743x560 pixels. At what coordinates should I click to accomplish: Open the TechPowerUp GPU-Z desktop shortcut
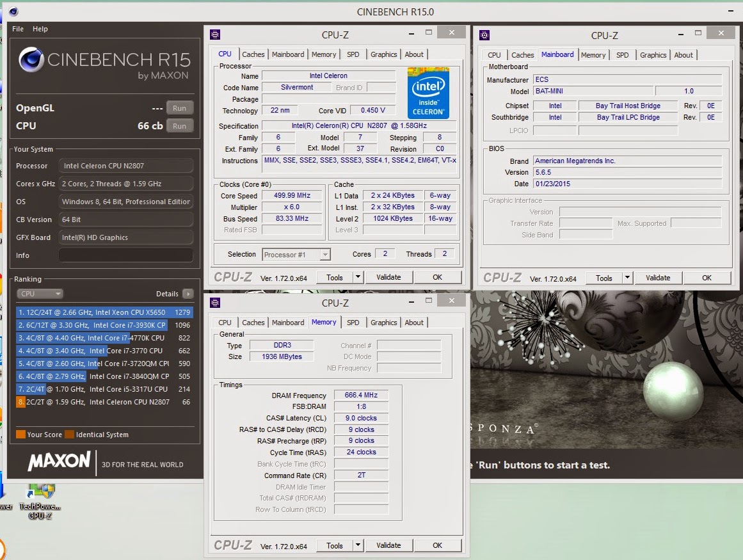coord(41,501)
